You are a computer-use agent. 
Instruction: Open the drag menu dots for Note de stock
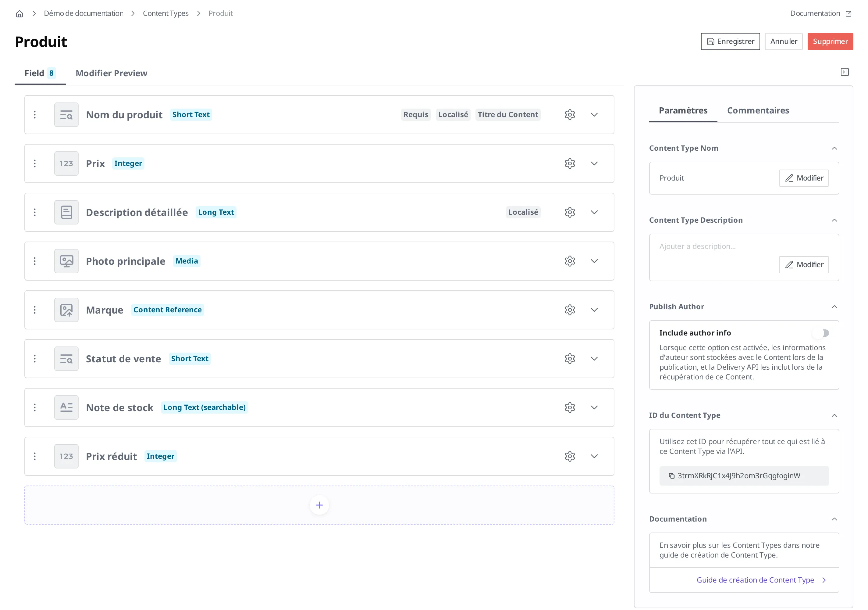click(x=35, y=407)
